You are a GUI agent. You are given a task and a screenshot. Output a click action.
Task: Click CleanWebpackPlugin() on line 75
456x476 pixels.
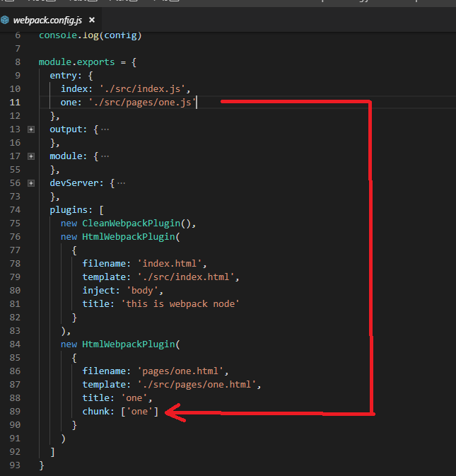coord(136,224)
